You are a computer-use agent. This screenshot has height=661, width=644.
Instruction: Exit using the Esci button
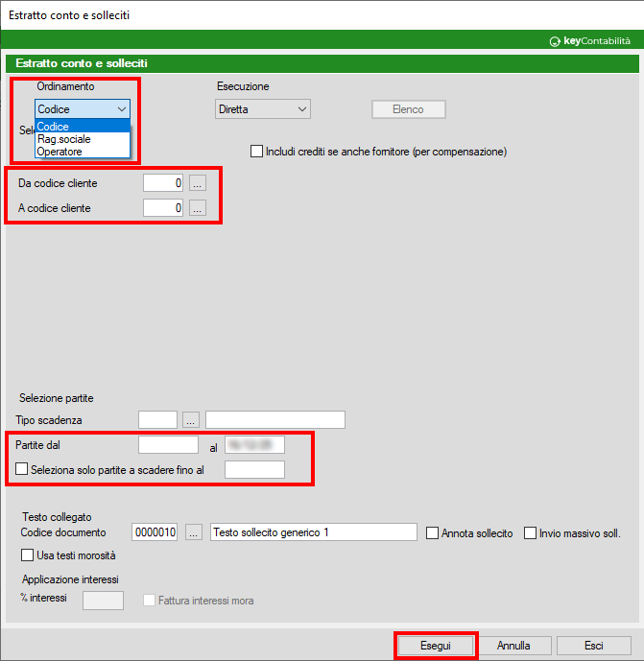[x=593, y=646]
